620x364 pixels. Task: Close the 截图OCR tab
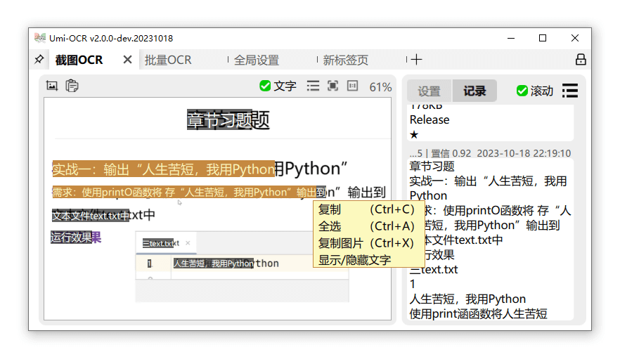127,60
